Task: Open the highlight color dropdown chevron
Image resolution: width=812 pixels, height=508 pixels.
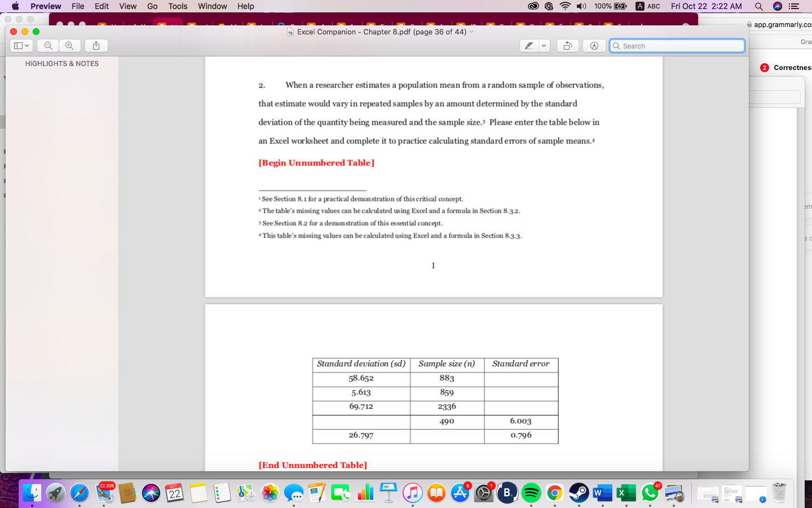Action: tap(543, 46)
